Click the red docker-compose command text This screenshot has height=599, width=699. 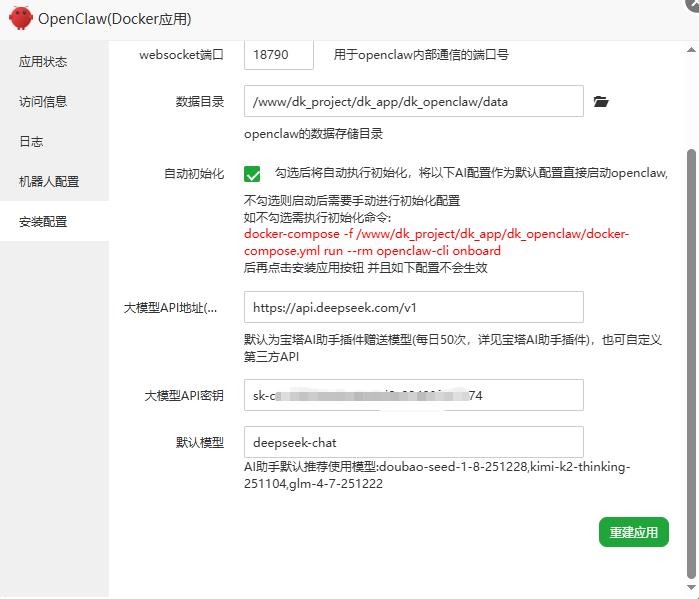point(436,242)
